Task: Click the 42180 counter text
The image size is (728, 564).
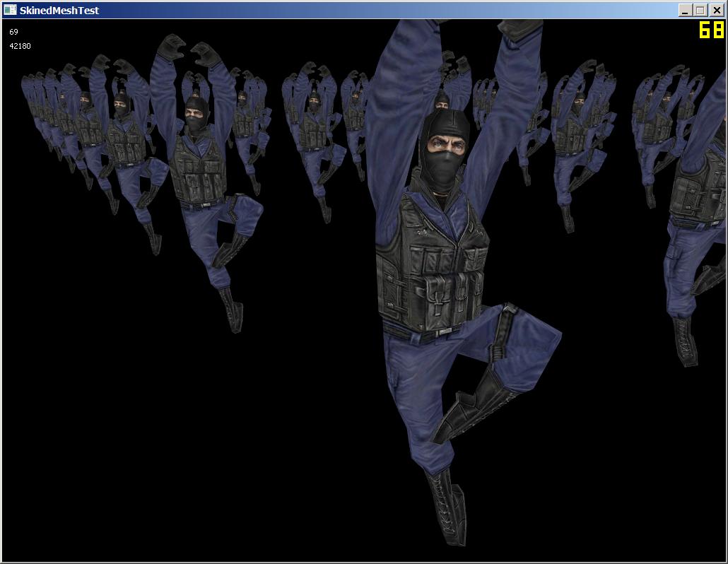Action: [x=20, y=46]
